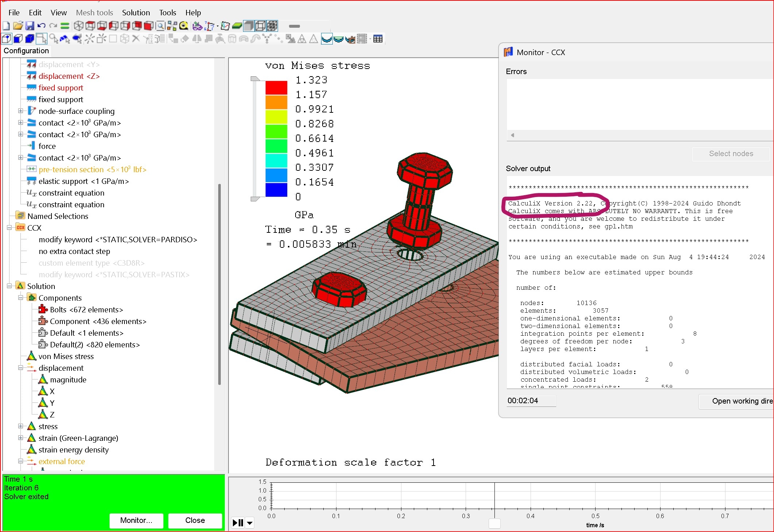Click the zoom magnifier view icon
This screenshot has width=774, height=532.
160,26
